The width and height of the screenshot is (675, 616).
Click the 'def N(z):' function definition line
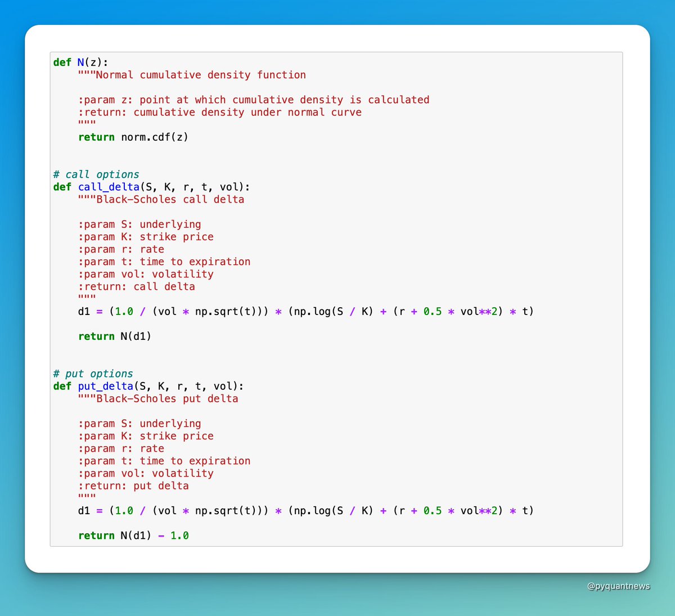(x=80, y=62)
